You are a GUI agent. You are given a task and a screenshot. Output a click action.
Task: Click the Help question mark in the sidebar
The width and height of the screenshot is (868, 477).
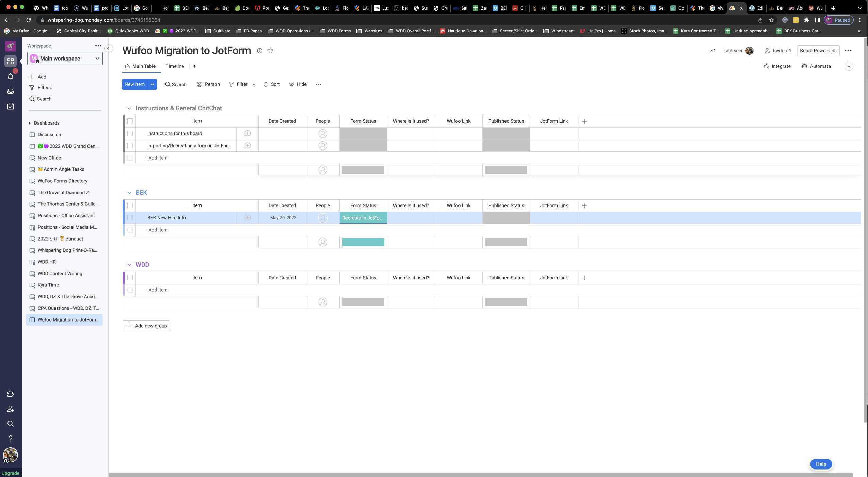click(x=11, y=438)
